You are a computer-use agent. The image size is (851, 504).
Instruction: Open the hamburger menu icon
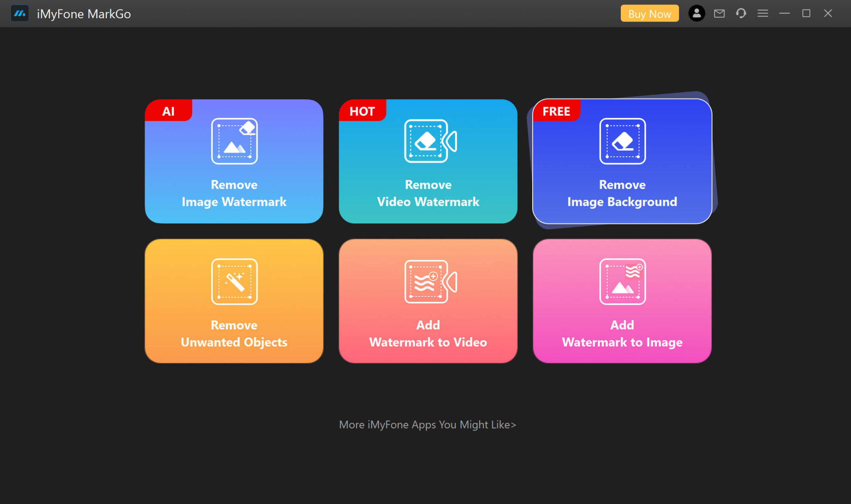point(763,13)
